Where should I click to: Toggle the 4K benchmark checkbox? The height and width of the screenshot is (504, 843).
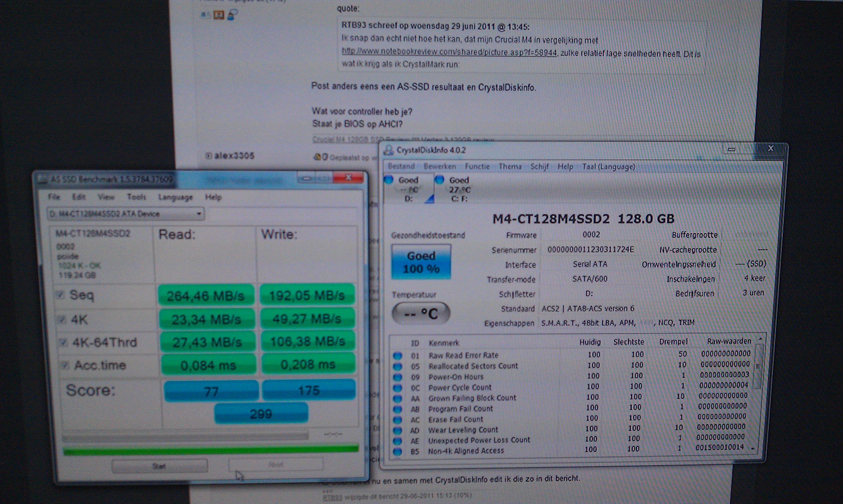point(62,319)
